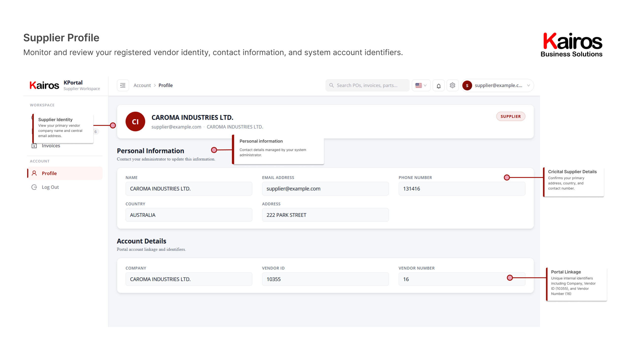
Task: Click the S user avatar
Action: point(467,85)
